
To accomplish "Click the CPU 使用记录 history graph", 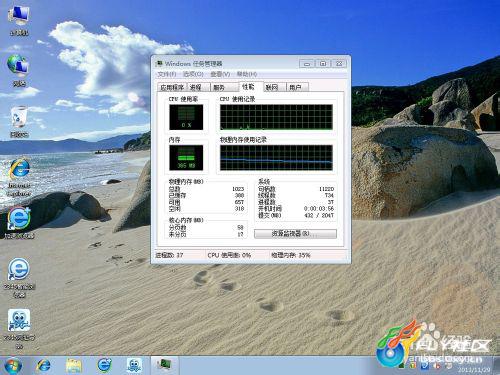I will coord(276,117).
